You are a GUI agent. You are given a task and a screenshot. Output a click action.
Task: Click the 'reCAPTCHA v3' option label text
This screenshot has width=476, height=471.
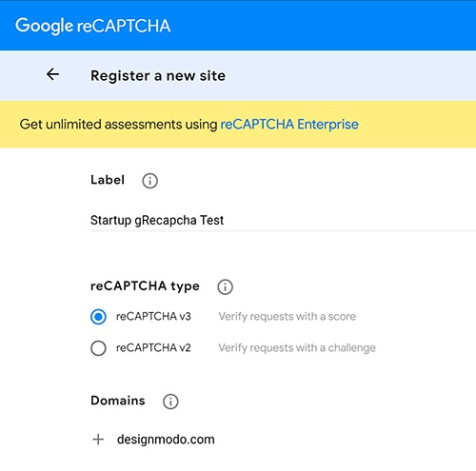153,317
